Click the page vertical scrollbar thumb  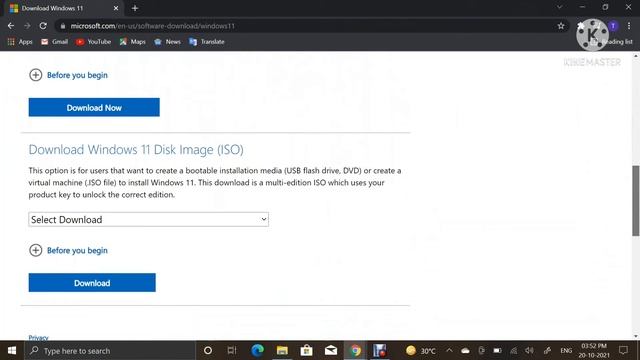(x=636, y=200)
